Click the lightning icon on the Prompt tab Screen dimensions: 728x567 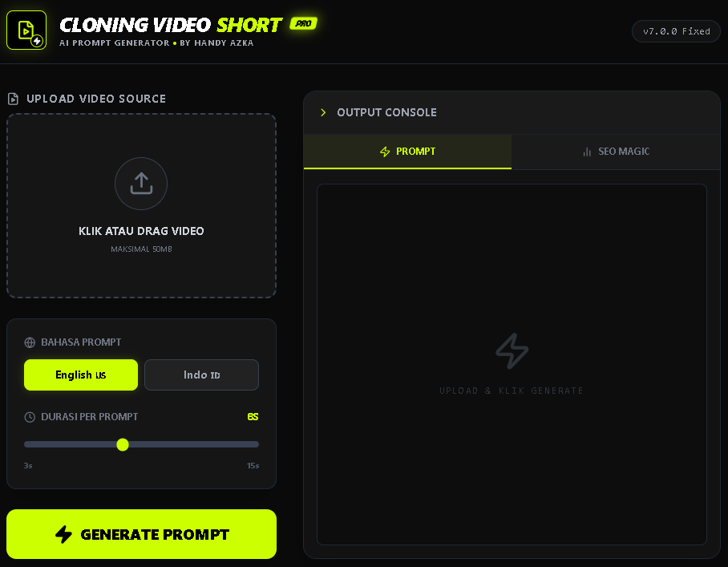pos(385,152)
